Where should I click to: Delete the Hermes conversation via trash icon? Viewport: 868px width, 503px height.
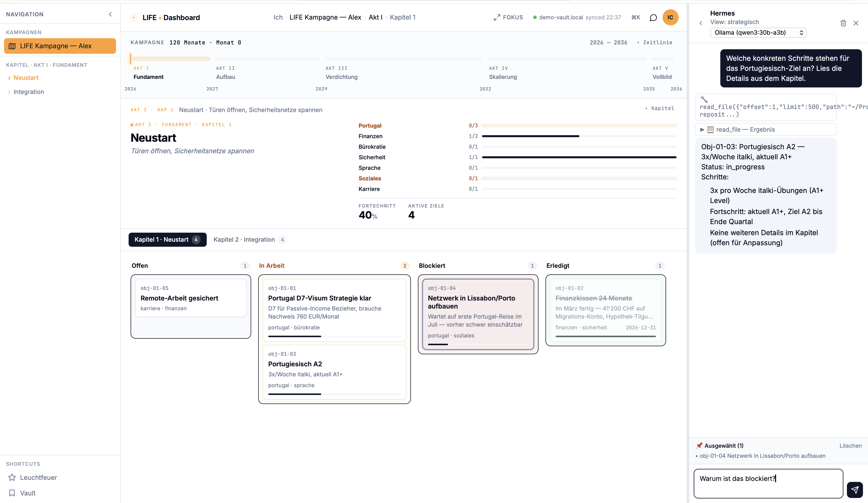(843, 23)
